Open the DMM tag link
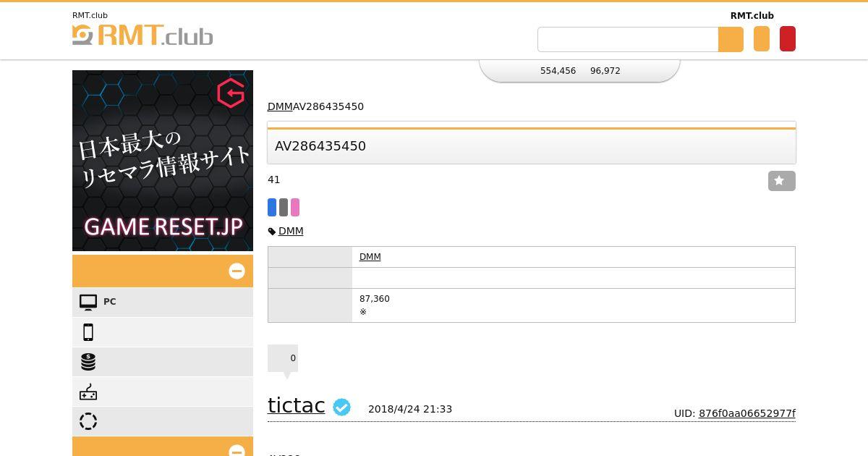The image size is (868, 456). (291, 231)
